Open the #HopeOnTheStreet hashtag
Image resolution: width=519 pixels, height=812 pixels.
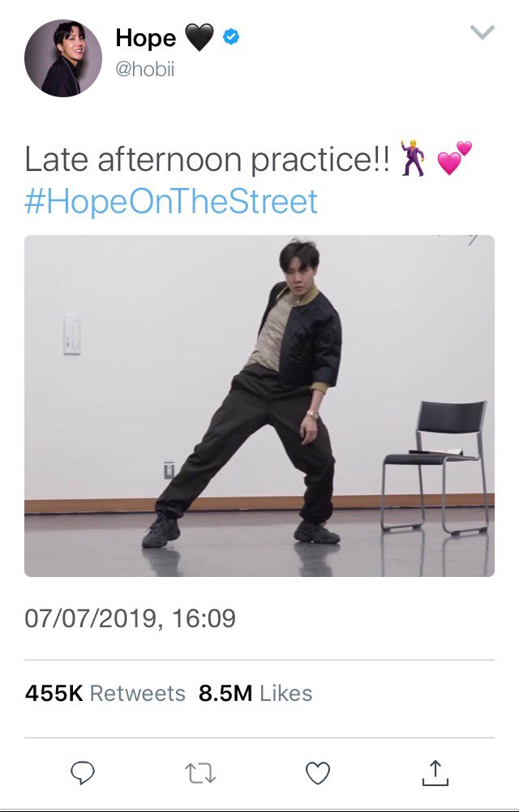[171, 202]
